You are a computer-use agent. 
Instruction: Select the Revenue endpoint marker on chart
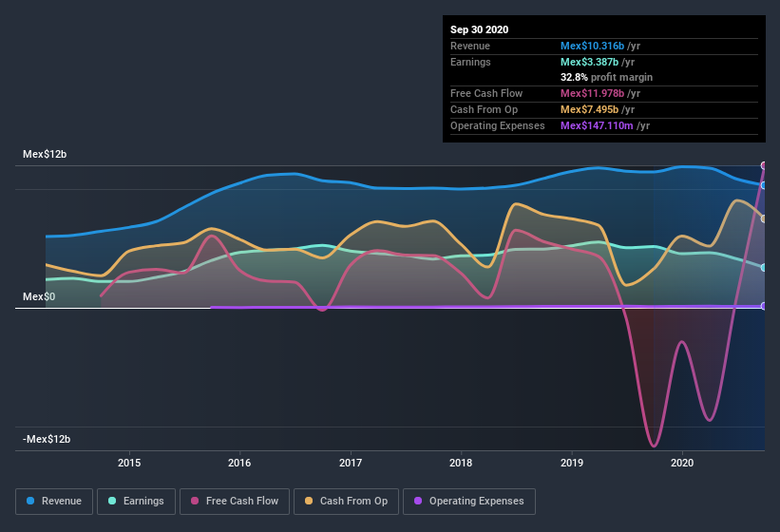tap(764, 185)
